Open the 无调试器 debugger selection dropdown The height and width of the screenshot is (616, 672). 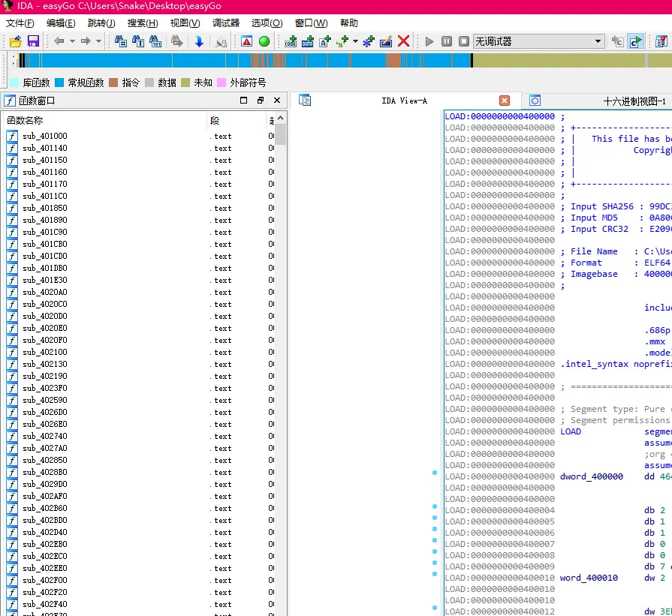[x=539, y=41]
